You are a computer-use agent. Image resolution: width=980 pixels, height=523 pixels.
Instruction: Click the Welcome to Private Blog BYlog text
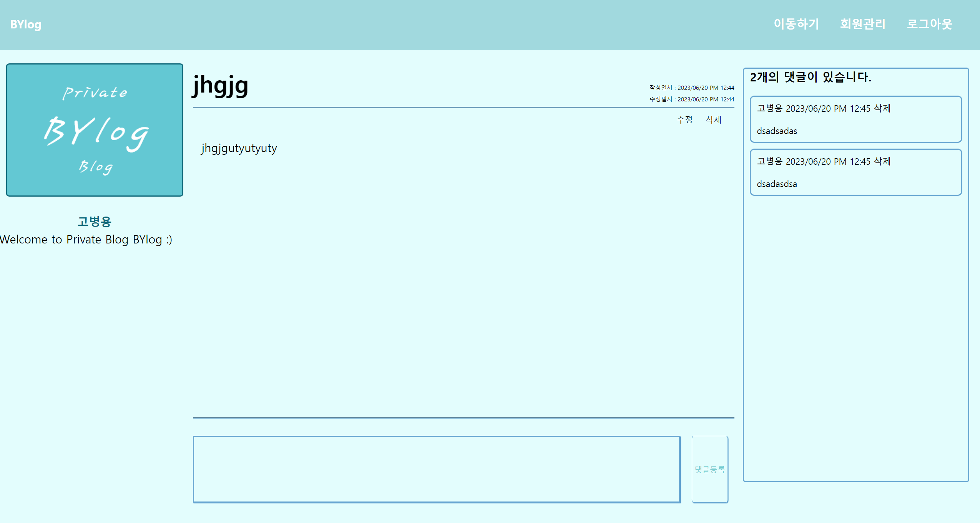[x=86, y=240]
